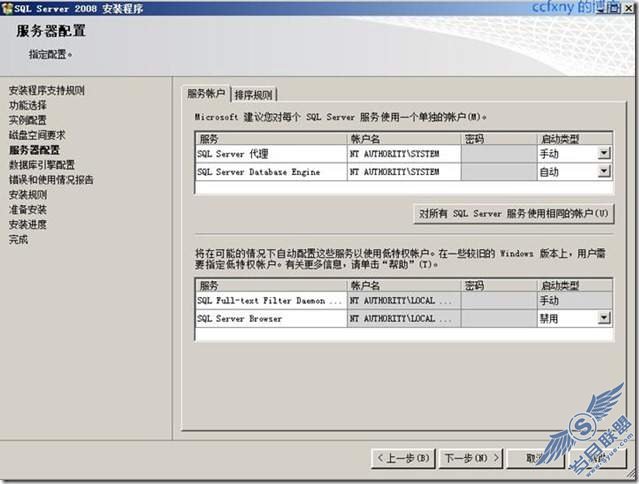Click 错误和使用情况报告 step in sidebar
Image resolution: width=639 pixels, height=484 pixels.
tap(51, 180)
